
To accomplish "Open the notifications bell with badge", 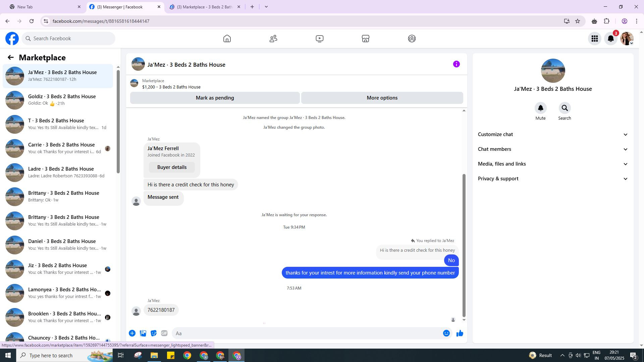I will tap(611, 39).
